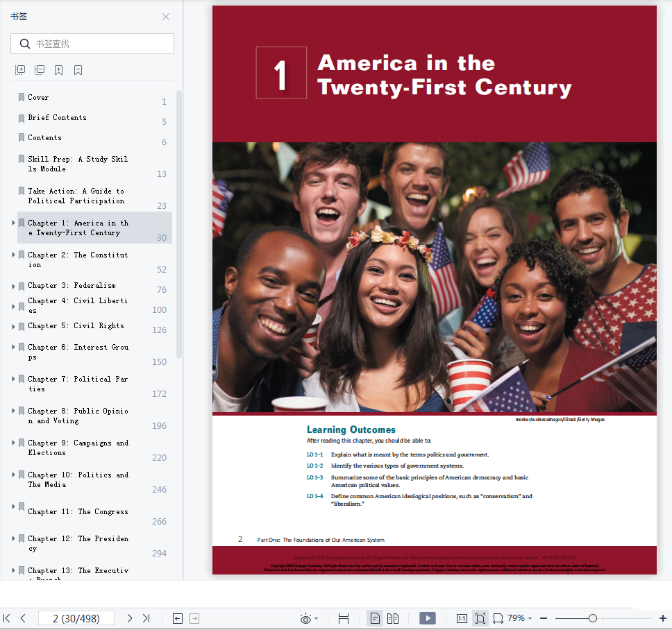
Task: Close the bookmarks panel
Action: pos(166,17)
